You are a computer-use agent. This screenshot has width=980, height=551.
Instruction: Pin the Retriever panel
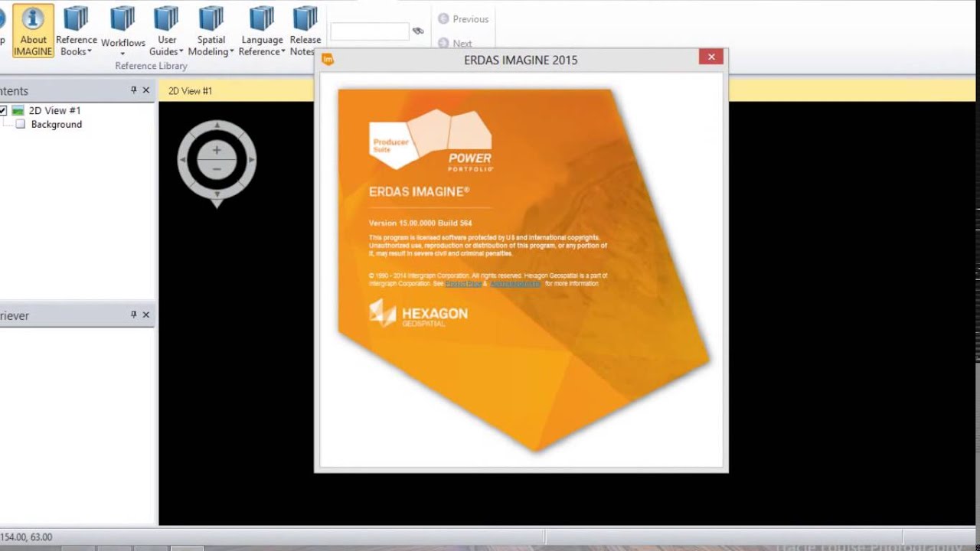(x=133, y=315)
